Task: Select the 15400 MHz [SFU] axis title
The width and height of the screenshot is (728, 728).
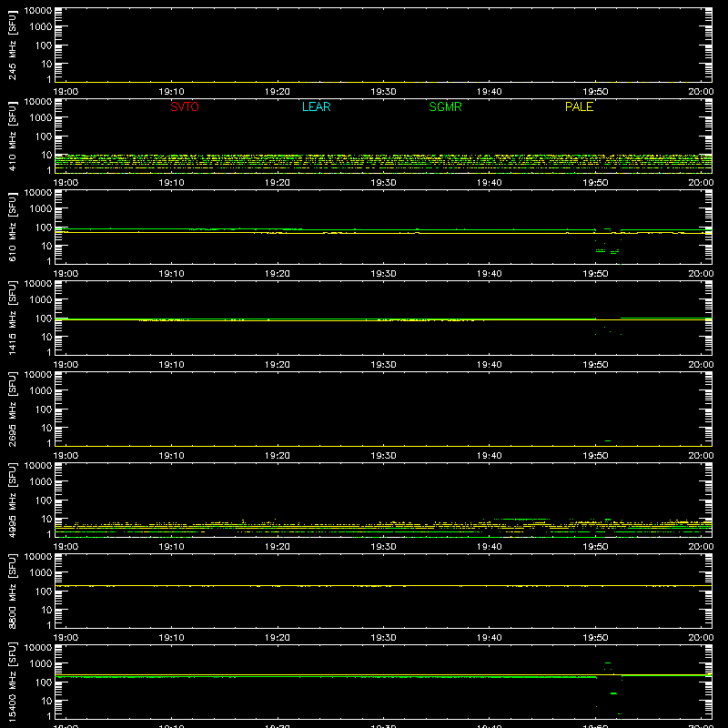Action: click(13, 682)
